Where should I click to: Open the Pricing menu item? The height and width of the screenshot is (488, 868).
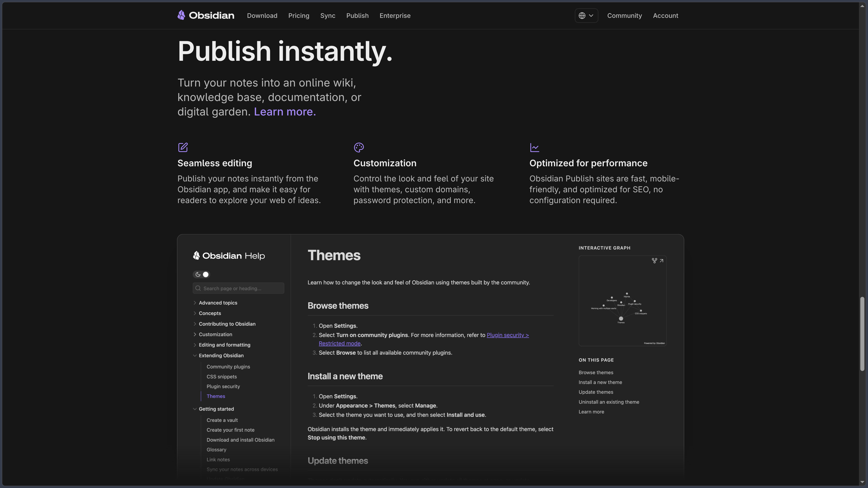click(x=299, y=16)
